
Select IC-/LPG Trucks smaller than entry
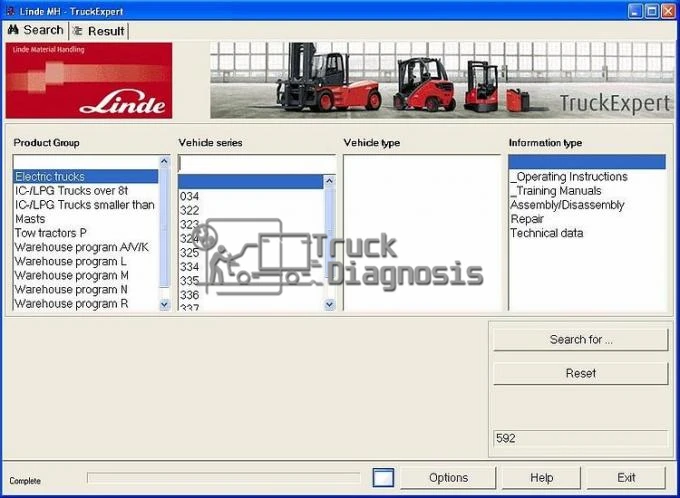click(86, 205)
